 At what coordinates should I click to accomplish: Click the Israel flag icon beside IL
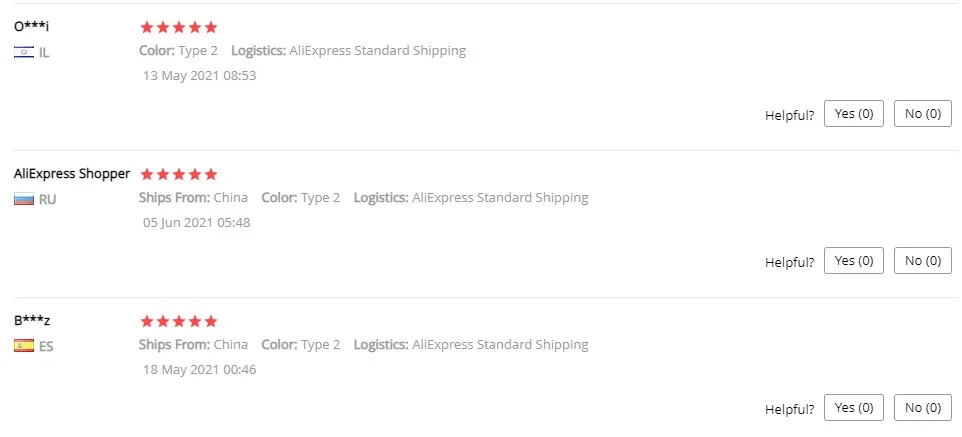point(24,52)
